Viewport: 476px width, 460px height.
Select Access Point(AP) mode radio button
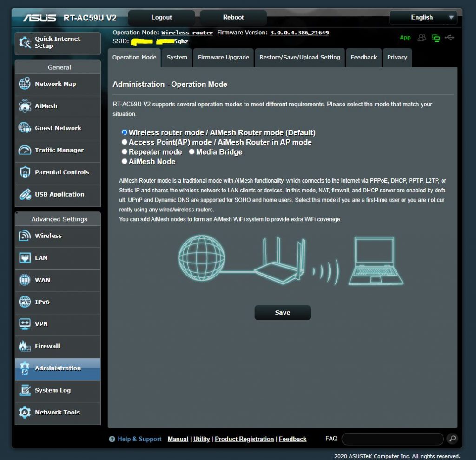(124, 142)
